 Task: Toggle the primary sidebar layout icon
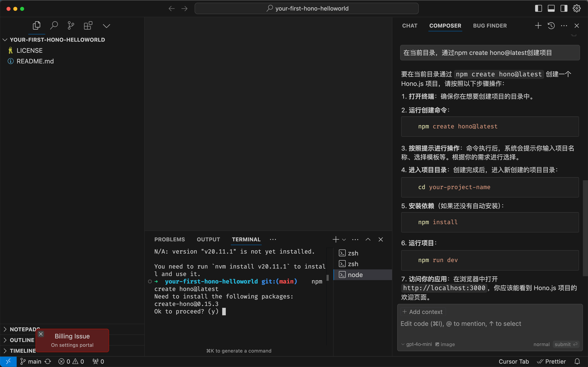pos(538,9)
